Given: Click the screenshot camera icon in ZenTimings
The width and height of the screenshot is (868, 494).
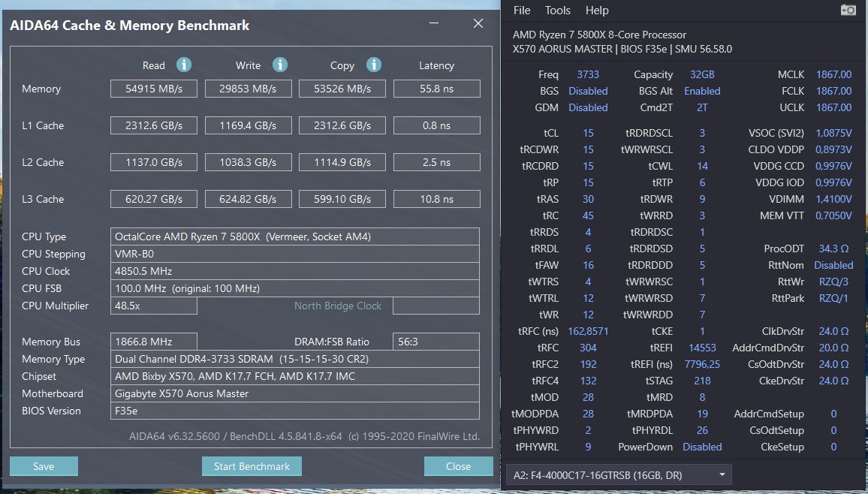Looking at the screenshot, I should [x=848, y=10].
